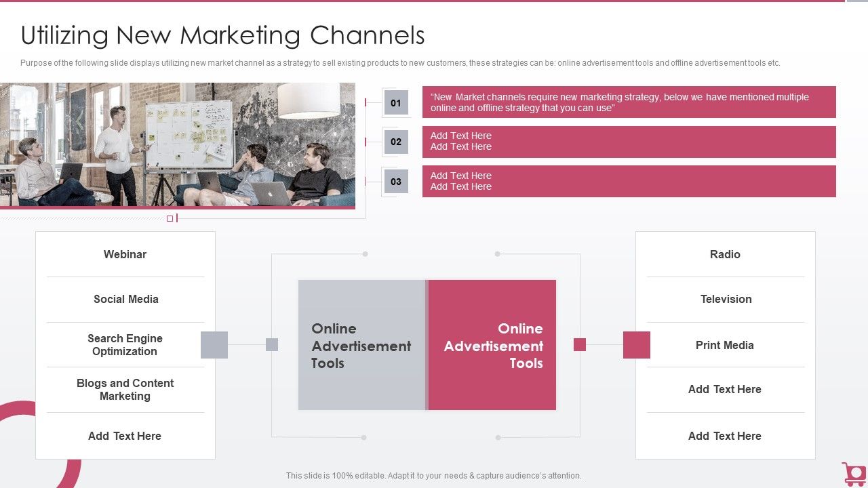868x488 pixels.
Task: Select the number box 01
Action: (x=396, y=103)
